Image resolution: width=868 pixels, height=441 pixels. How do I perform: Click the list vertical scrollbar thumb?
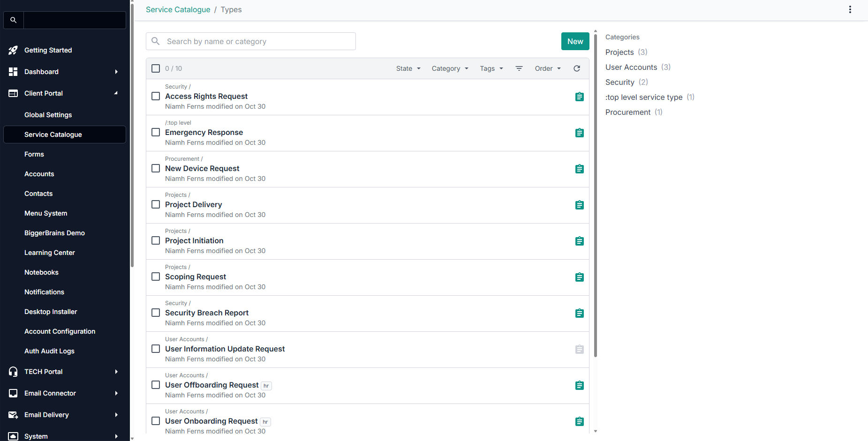coord(596,194)
